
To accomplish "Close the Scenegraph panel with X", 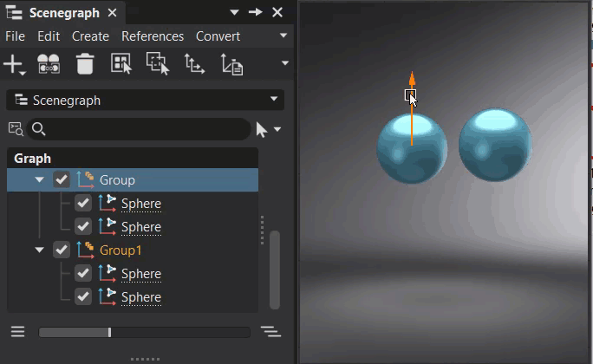I will click(277, 12).
